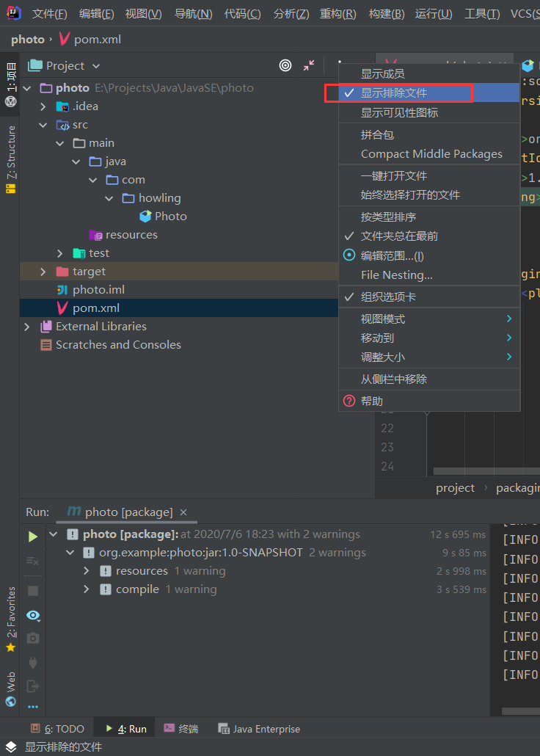Enable 一键打开文件 option
Viewport: 540px width, 756px height.
pos(429,175)
